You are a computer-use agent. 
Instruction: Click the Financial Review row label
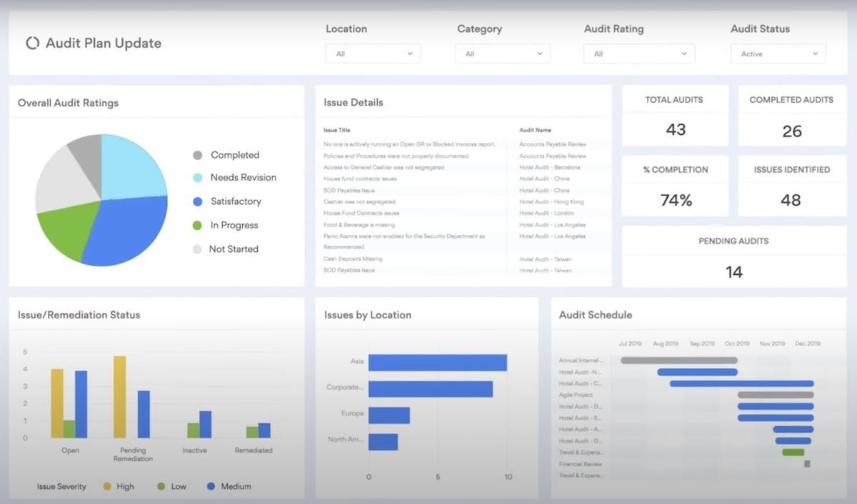pyautogui.click(x=581, y=464)
